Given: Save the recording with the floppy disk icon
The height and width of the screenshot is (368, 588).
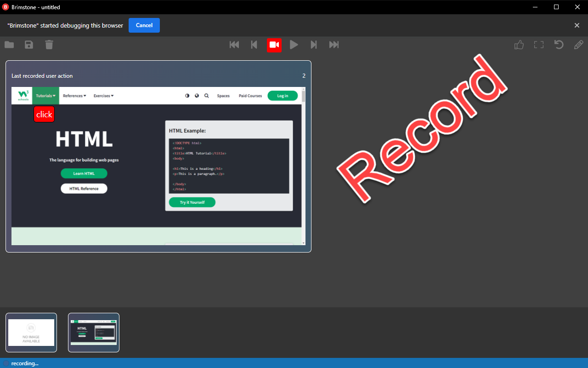Looking at the screenshot, I should point(29,45).
